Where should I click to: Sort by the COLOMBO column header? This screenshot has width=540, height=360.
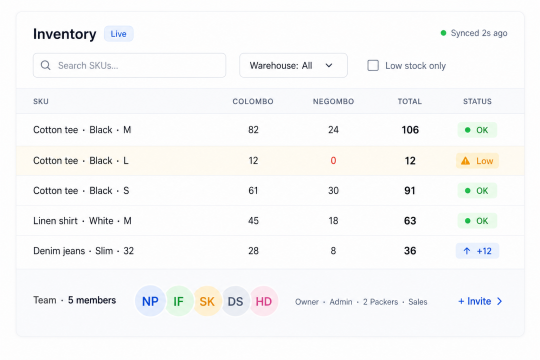pyautogui.click(x=253, y=101)
